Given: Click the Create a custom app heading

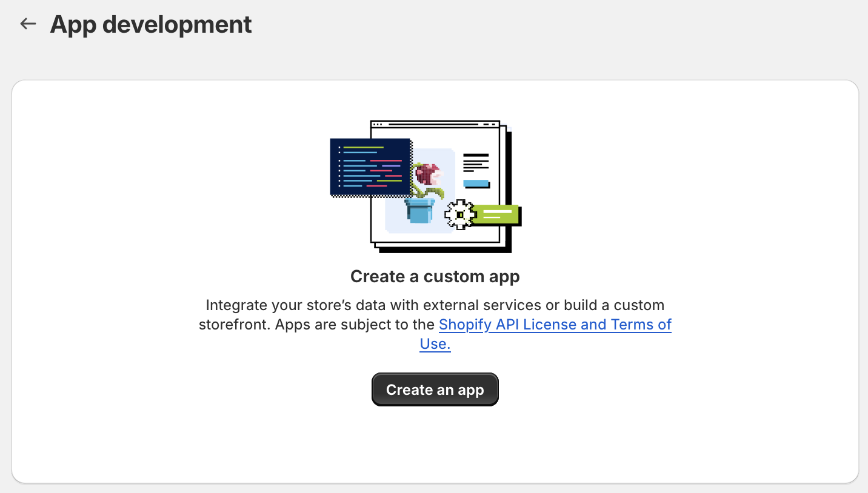Looking at the screenshot, I should (x=435, y=277).
